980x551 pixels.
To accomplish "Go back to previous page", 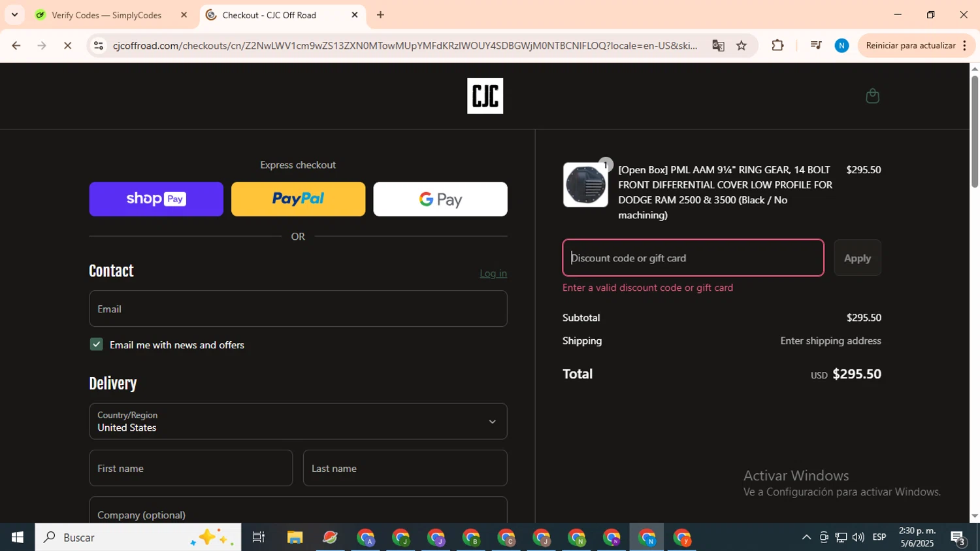I will (16, 46).
